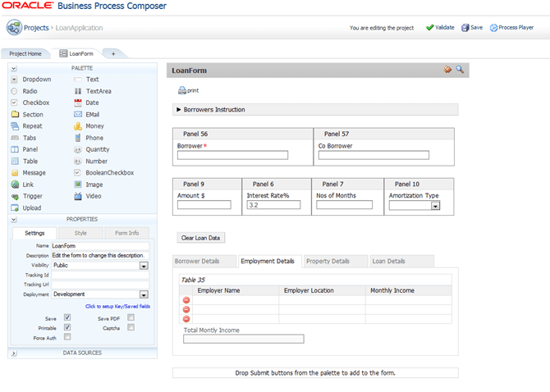This screenshot has height=392, width=550.
Task: Open the Style properties tab
Action: [80, 233]
